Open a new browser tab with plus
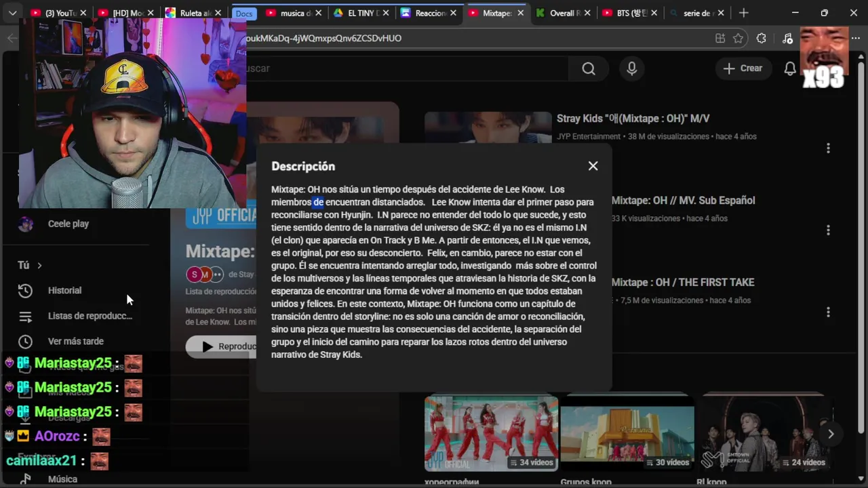The width and height of the screenshot is (868, 488). tap(743, 13)
